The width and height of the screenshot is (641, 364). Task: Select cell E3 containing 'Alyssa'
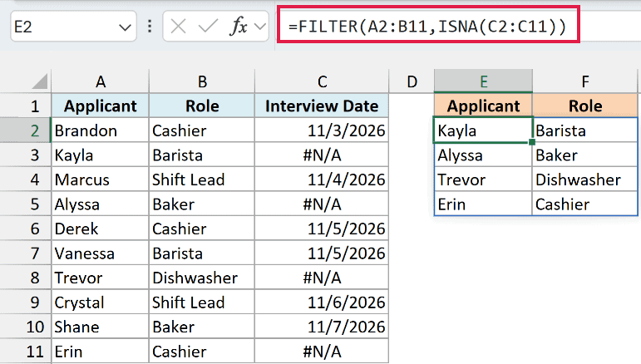click(x=483, y=155)
